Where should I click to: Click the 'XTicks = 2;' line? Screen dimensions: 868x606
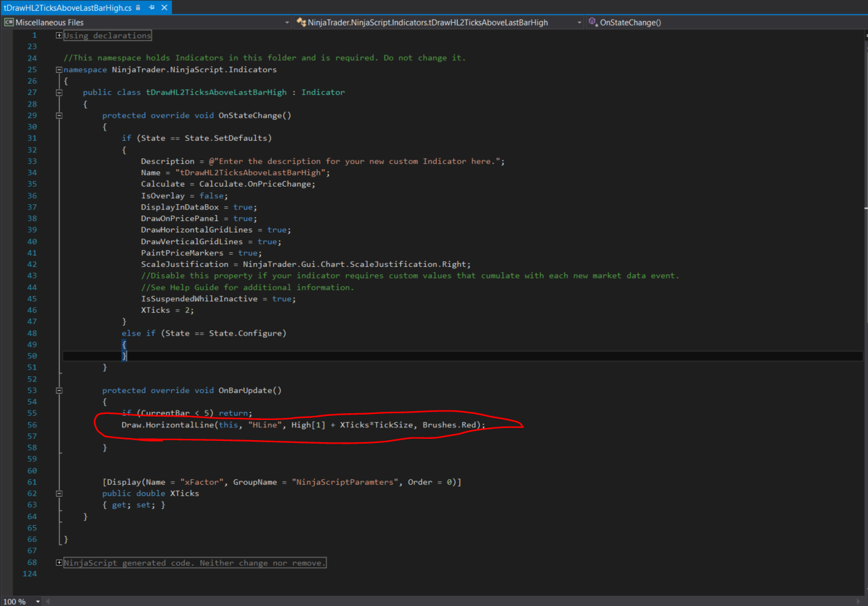[167, 310]
